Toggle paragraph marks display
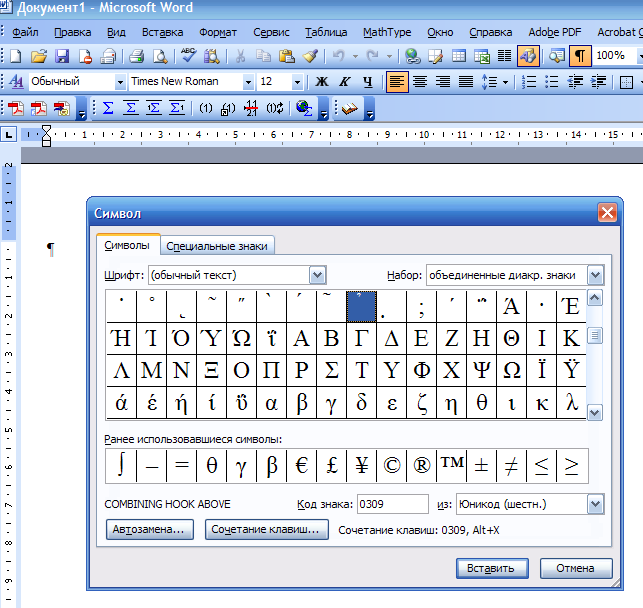 pyautogui.click(x=580, y=56)
